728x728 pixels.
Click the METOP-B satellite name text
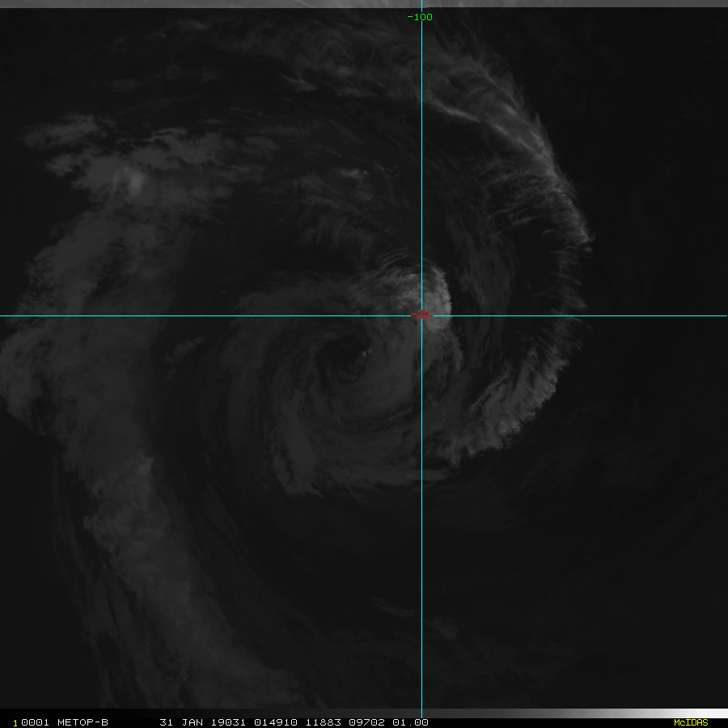click(79, 722)
